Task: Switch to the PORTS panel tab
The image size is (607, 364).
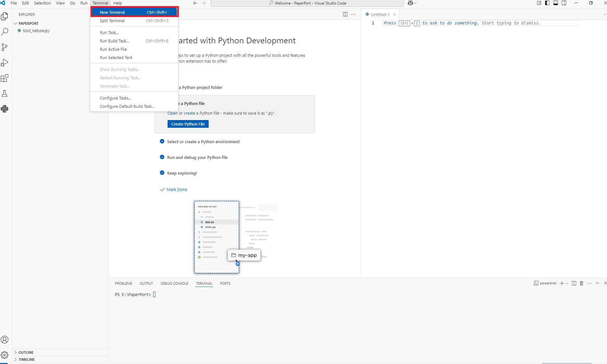Action: (x=225, y=283)
